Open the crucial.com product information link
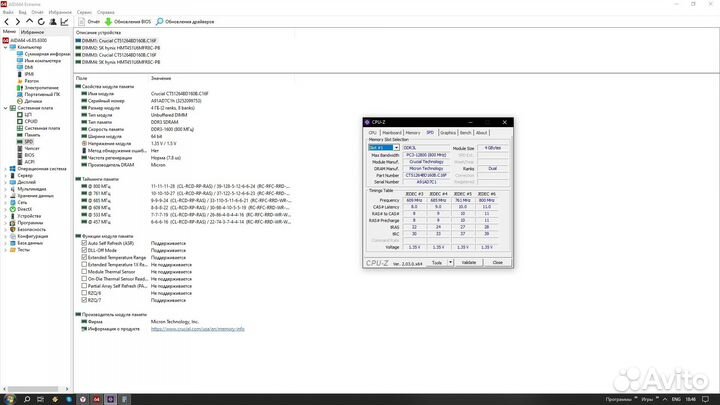 [x=197, y=329]
